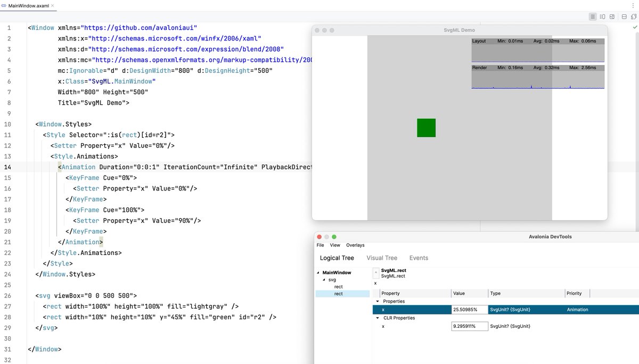Click the rect line with fill="lightgray"
This screenshot has width=639, height=364.
[141, 306]
